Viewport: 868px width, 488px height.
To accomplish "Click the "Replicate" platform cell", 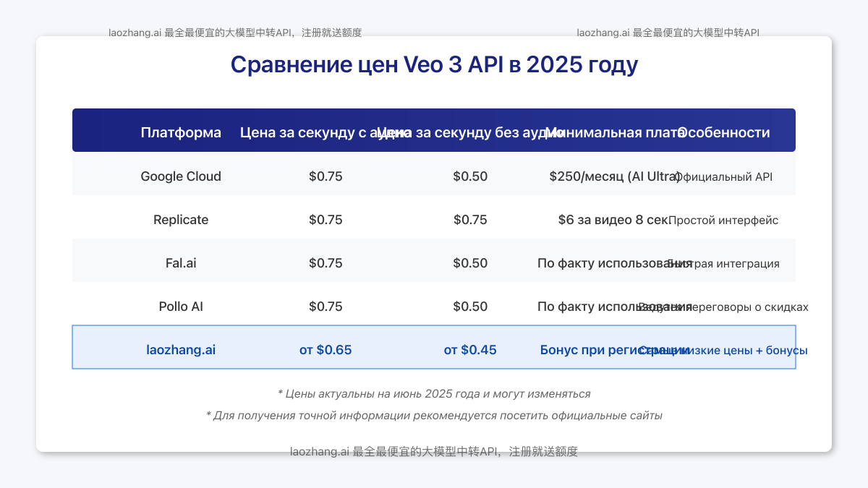I will [x=181, y=220].
